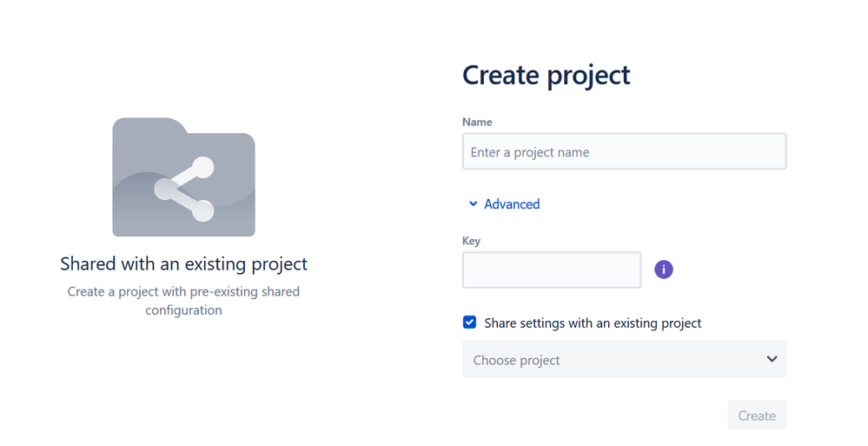Click inside the Key text box
This screenshot has width=868, height=446.
(551, 270)
